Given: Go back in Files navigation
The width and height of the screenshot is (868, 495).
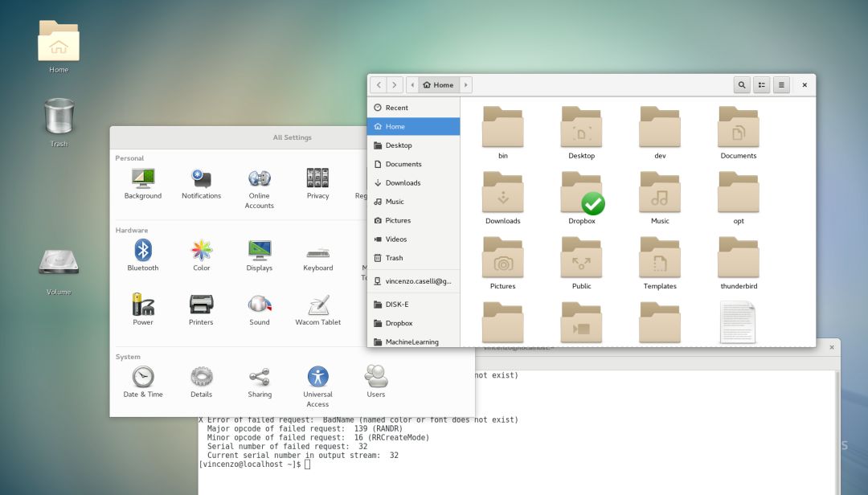Looking at the screenshot, I should [x=379, y=84].
